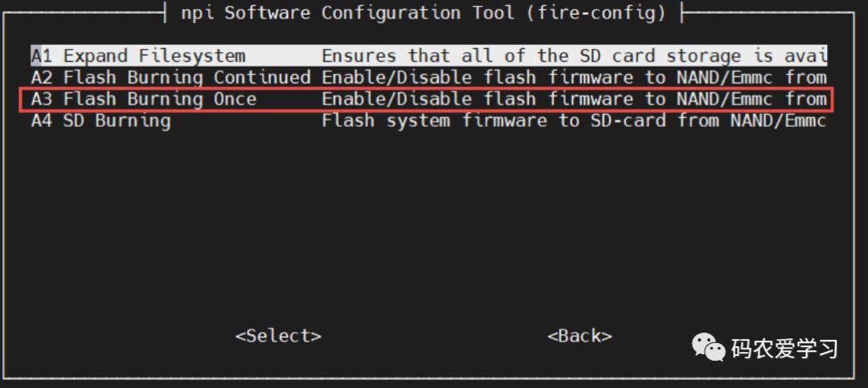Select the Expand Filesystem menu entry
This screenshot has width=868, height=388.
pyautogui.click(x=429, y=56)
